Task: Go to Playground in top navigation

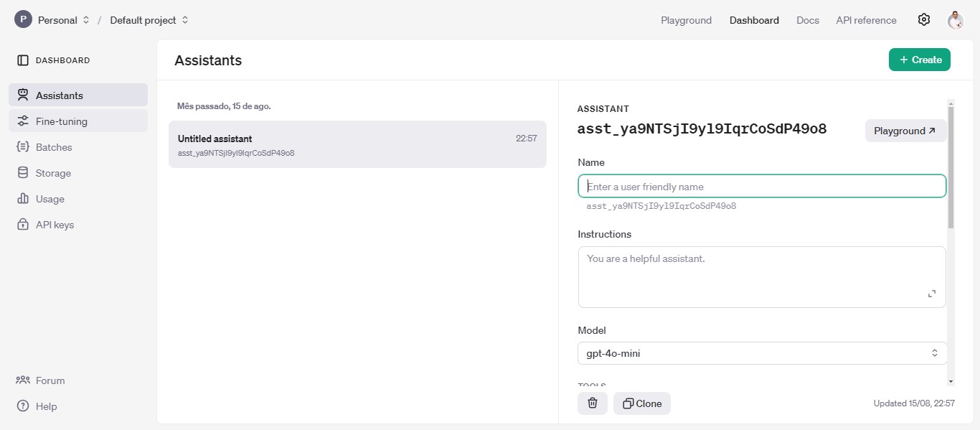Action: tap(687, 20)
